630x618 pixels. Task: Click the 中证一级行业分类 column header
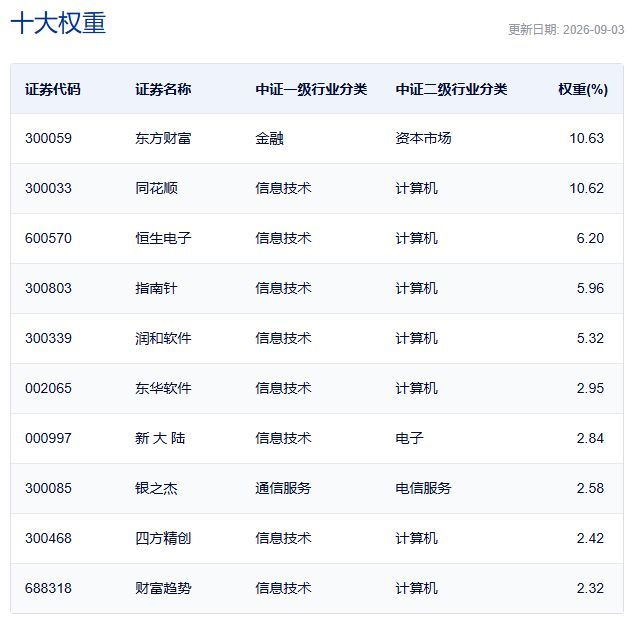coord(311,89)
